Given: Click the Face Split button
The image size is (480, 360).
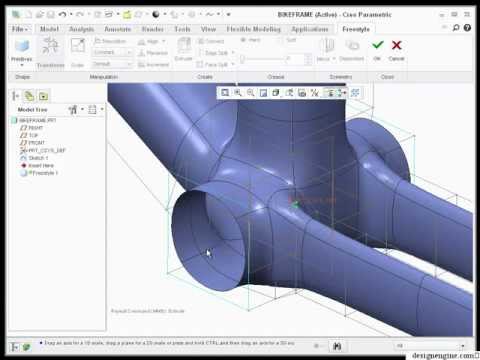Looking at the screenshot, I should (212, 64).
